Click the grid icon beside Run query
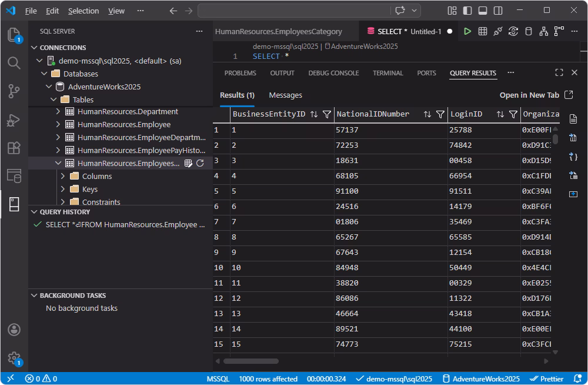This screenshot has width=588, height=385. click(x=483, y=31)
